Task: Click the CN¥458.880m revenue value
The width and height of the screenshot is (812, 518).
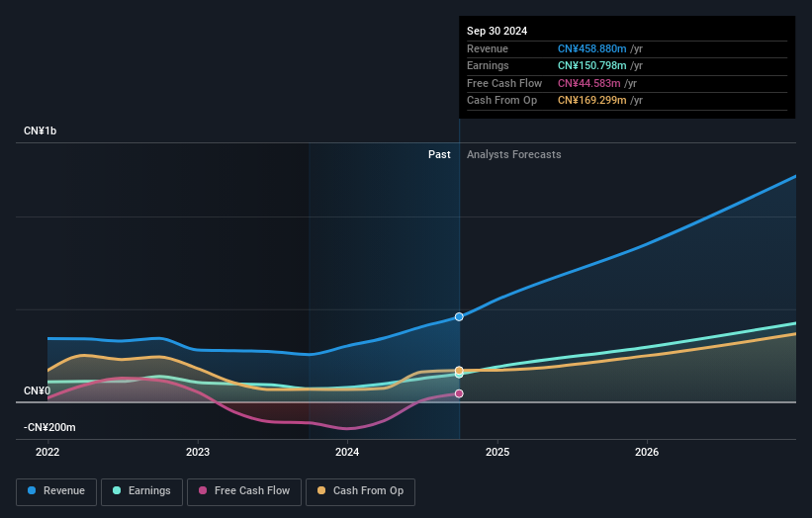Action: 591,48
